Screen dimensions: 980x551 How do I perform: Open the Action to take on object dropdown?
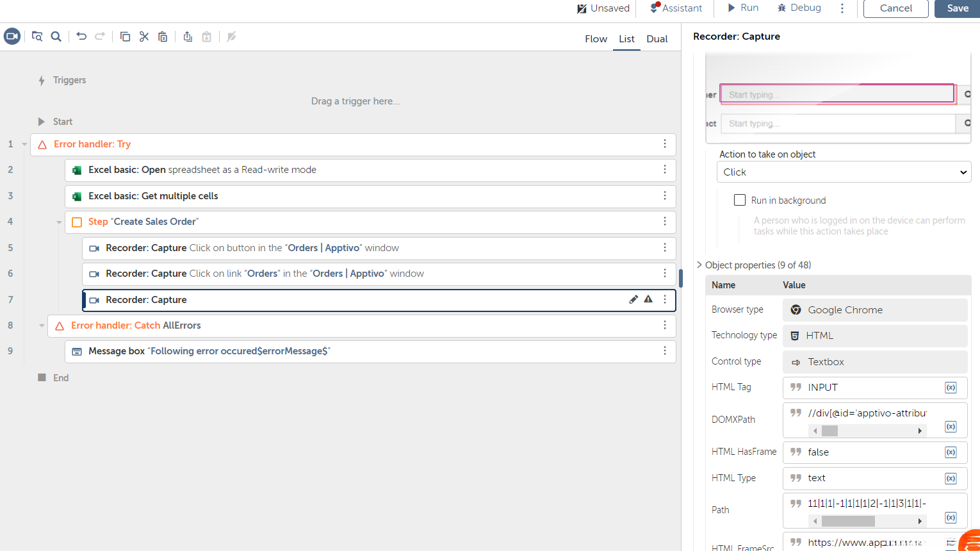(844, 172)
